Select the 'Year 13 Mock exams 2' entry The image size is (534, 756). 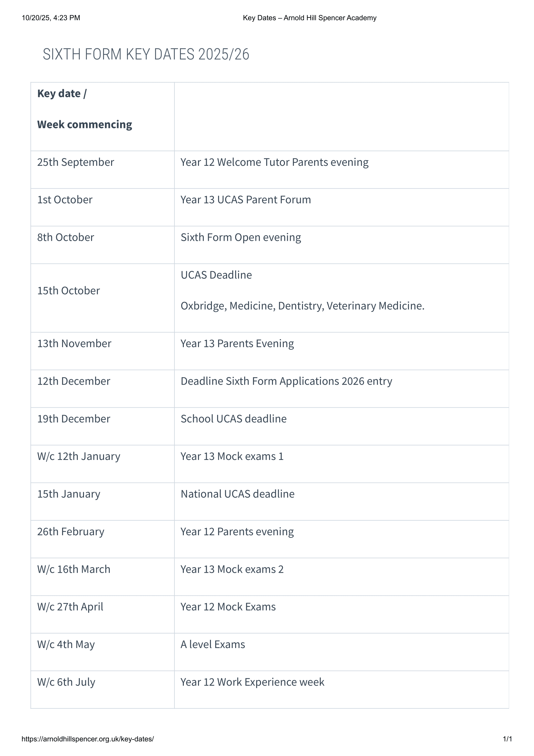click(x=232, y=569)
